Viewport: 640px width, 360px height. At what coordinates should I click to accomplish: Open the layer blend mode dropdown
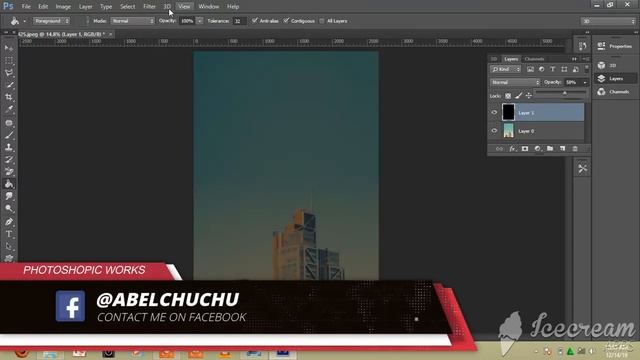(x=515, y=82)
